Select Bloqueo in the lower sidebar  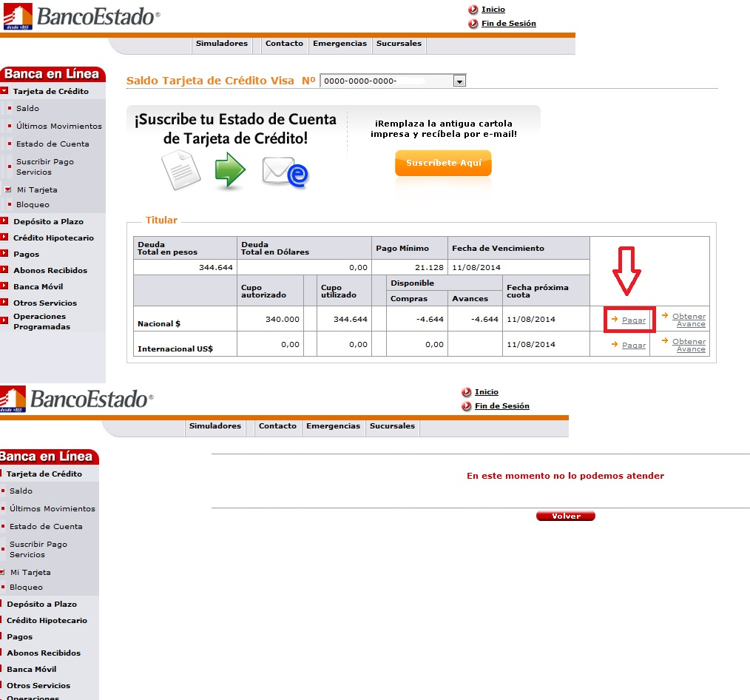(x=26, y=588)
